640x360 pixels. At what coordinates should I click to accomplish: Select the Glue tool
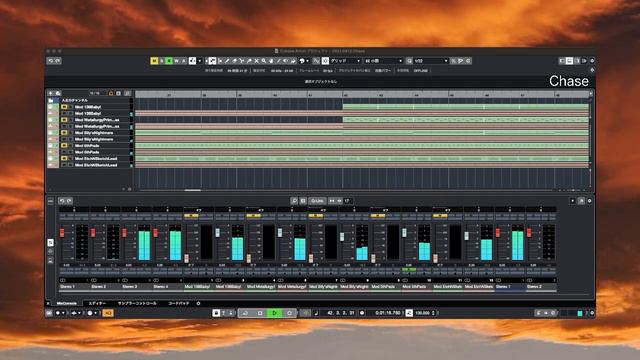pyautogui.click(x=249, y=61)
